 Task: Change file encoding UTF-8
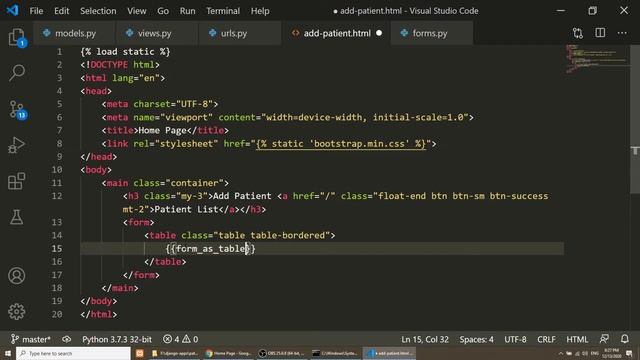click(515, 339)
